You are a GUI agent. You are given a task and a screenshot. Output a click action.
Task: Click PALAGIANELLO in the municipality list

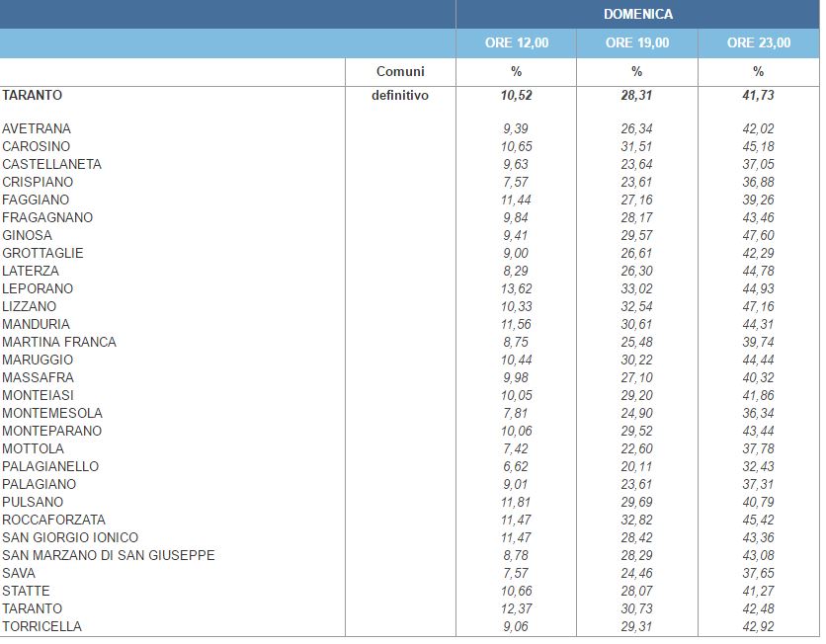50,466
